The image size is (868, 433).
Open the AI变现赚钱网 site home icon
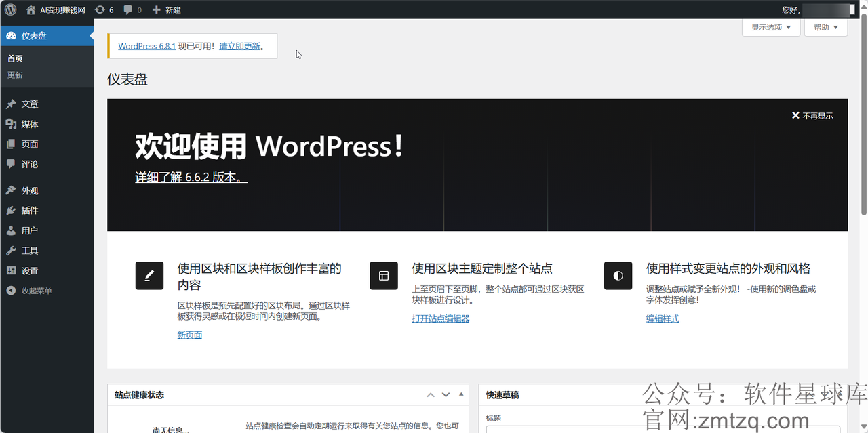31,9
